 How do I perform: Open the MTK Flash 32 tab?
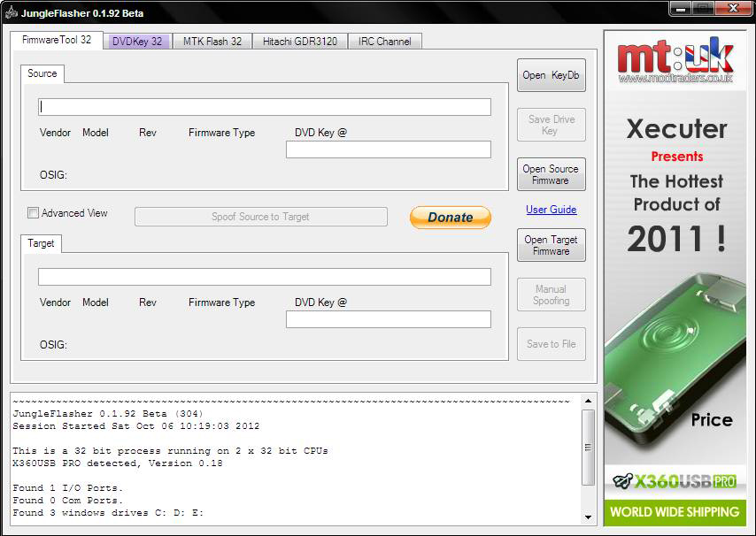coord(212,42)
